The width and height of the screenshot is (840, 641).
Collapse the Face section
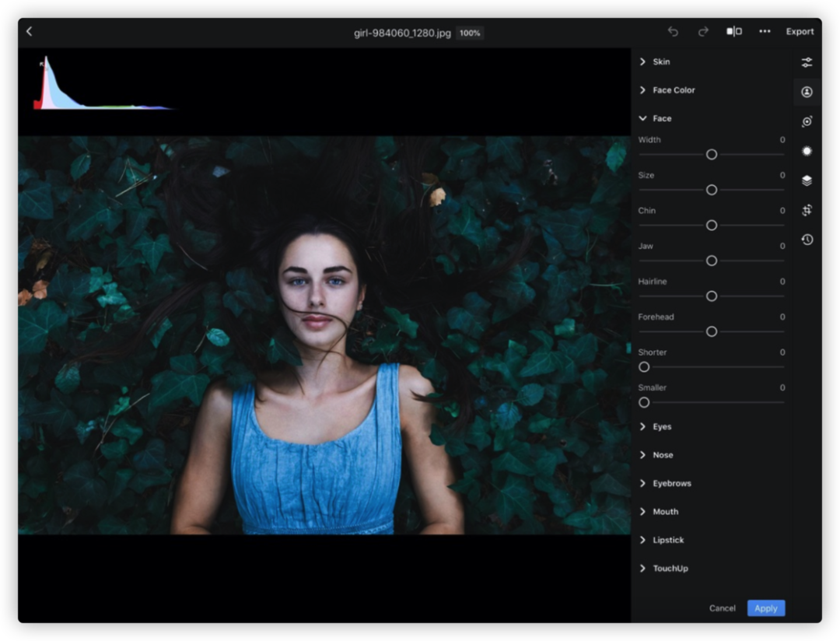click(x=661, y=118)
